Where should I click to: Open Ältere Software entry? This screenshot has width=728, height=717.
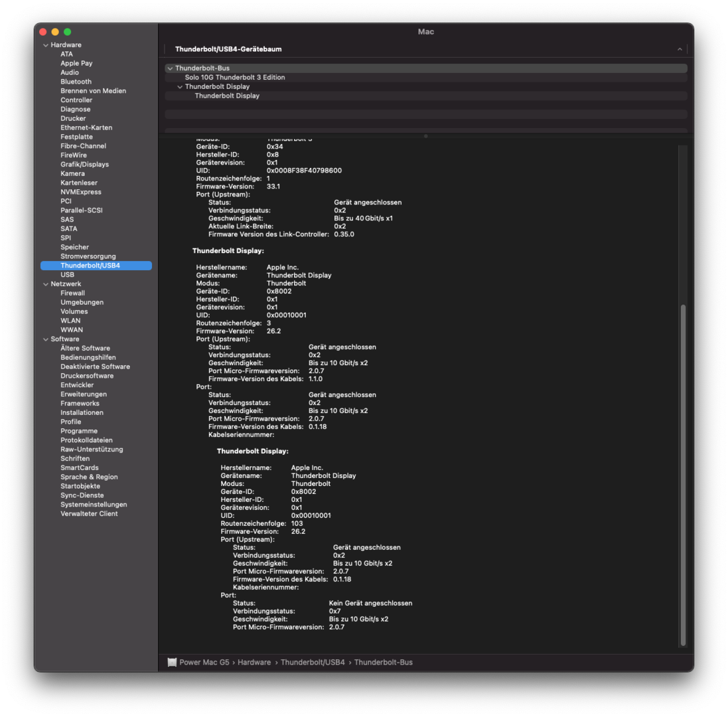click(x=85, y=349)
